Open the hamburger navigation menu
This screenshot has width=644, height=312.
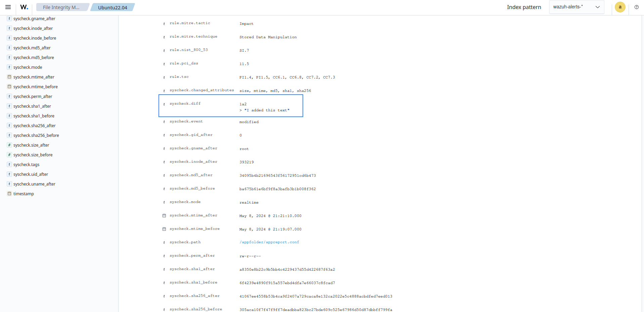[x=8, y=7]
